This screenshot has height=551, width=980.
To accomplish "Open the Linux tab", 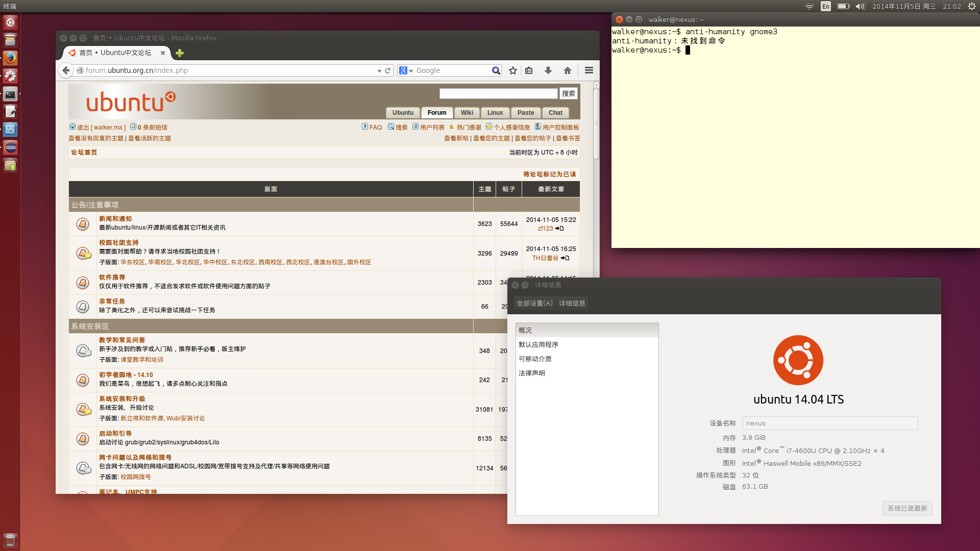I will 495,113.
